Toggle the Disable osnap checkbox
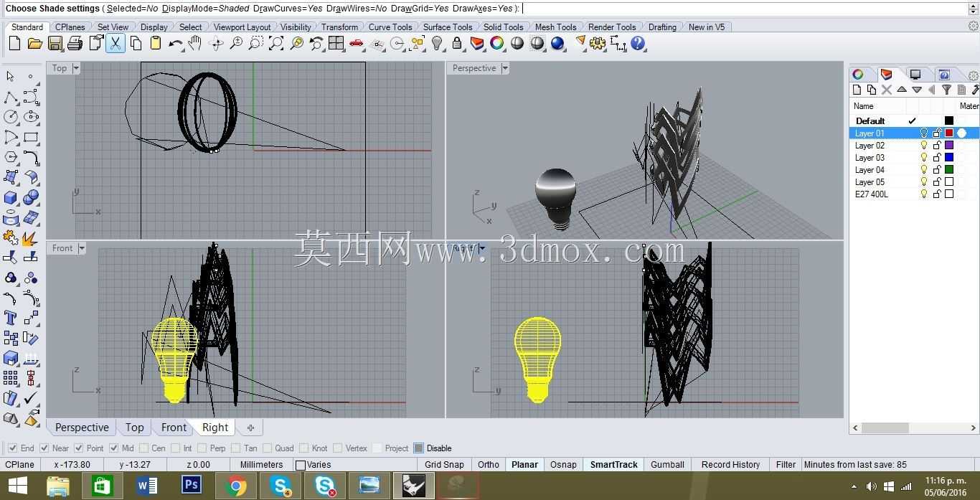 (x=419, y=448)
